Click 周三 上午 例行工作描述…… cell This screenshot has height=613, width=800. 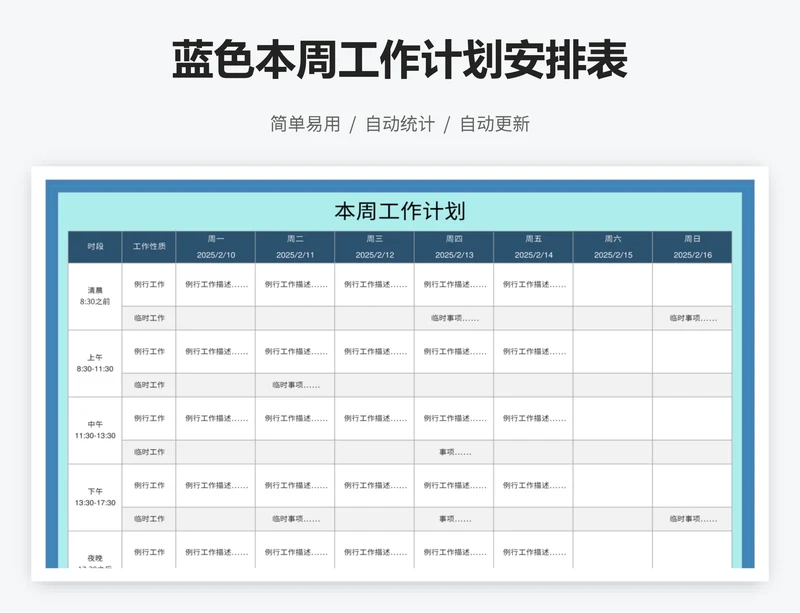374,352
